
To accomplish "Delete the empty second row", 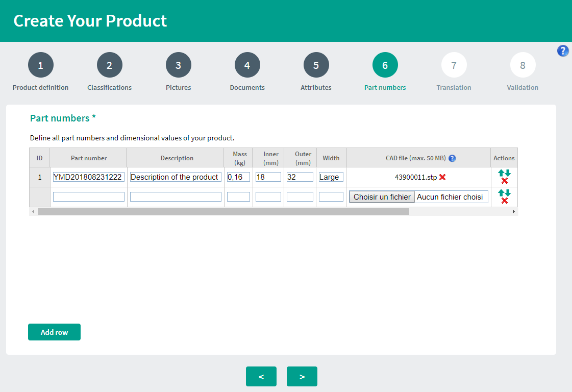I will coord(505,201).
